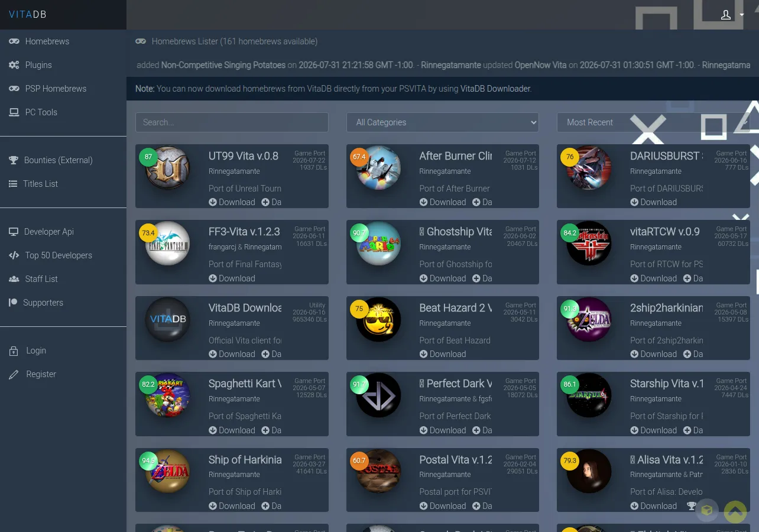
Task: Open the Non-Competitive Singing Potatoes ticker link
Action: pos(223,65)
